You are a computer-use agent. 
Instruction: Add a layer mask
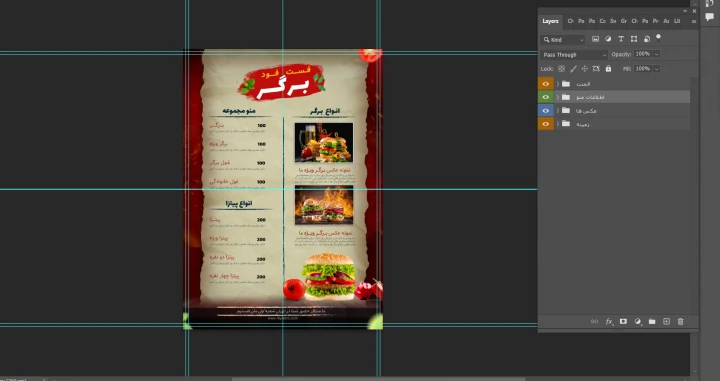tap(623, 322)
